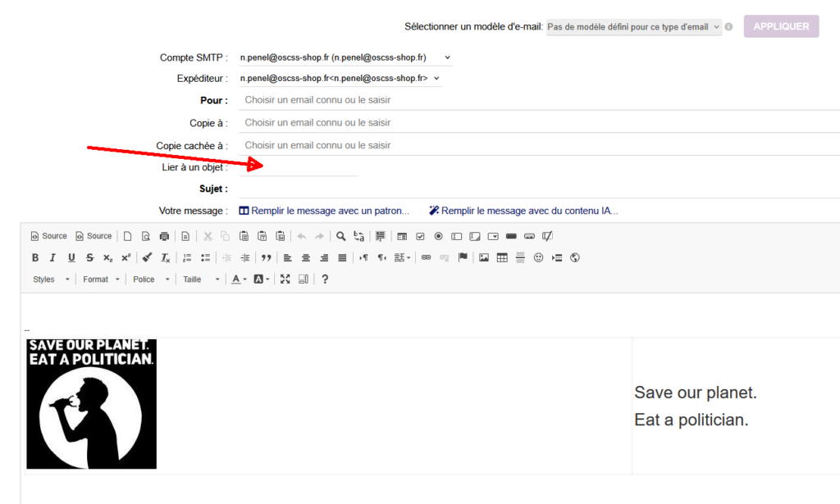
Task: Open the Compte SMTP account selector
Action: point(345,57)
